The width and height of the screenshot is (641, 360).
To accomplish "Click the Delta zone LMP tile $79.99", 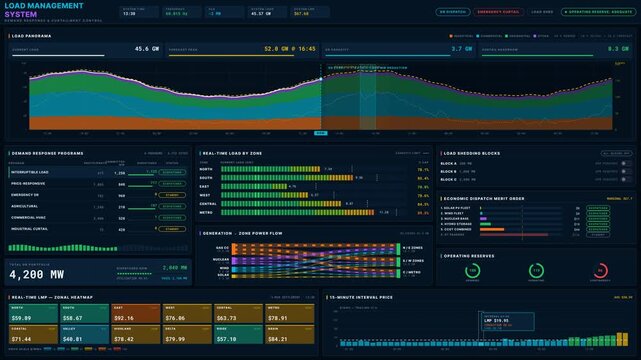I will click(187, 334).
